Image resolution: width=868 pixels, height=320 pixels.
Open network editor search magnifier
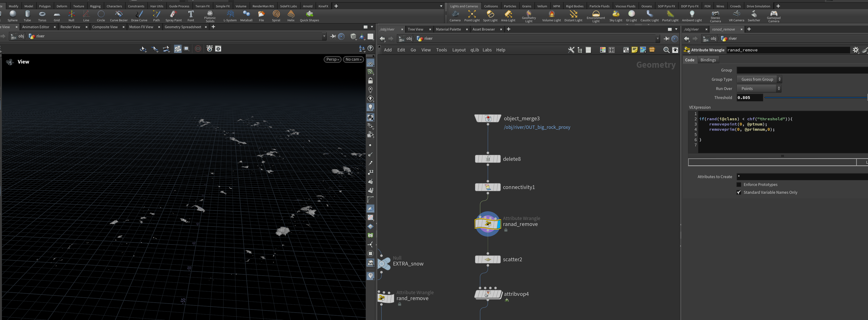(x=666, y=50)
